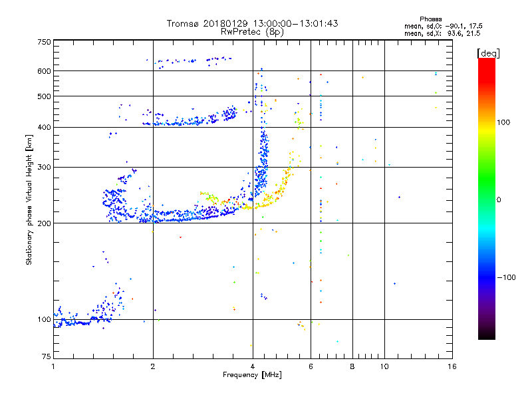The height and width of the screenshot is (399, 532).
Task: Click the 'Stationary phase Virtual Height [km]' axis label
Action: pos(29,199)
